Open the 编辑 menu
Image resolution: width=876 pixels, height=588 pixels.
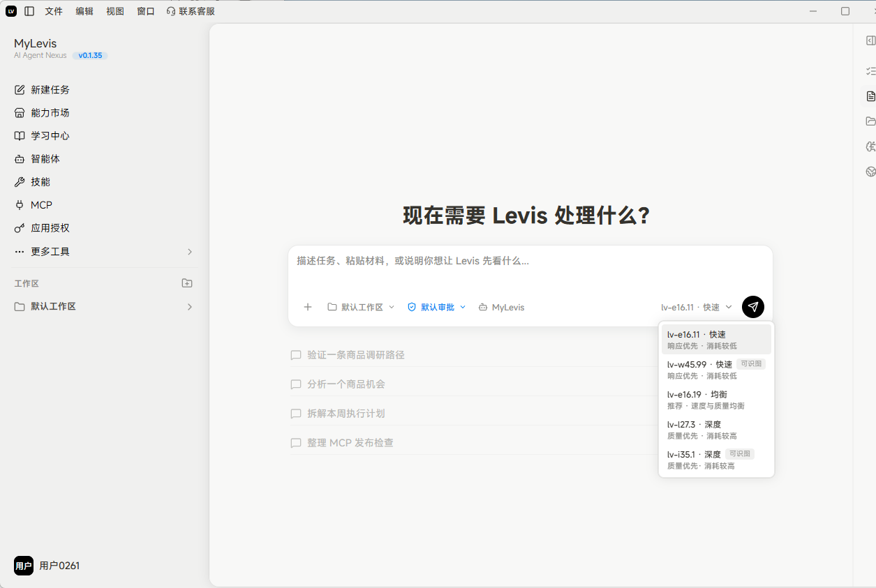click(84, 11)
